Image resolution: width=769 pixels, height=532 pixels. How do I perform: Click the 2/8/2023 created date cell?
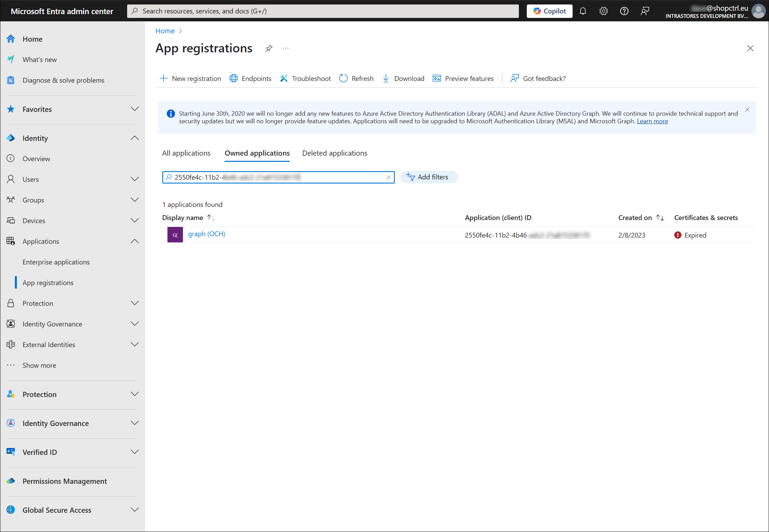pos(632,235)
